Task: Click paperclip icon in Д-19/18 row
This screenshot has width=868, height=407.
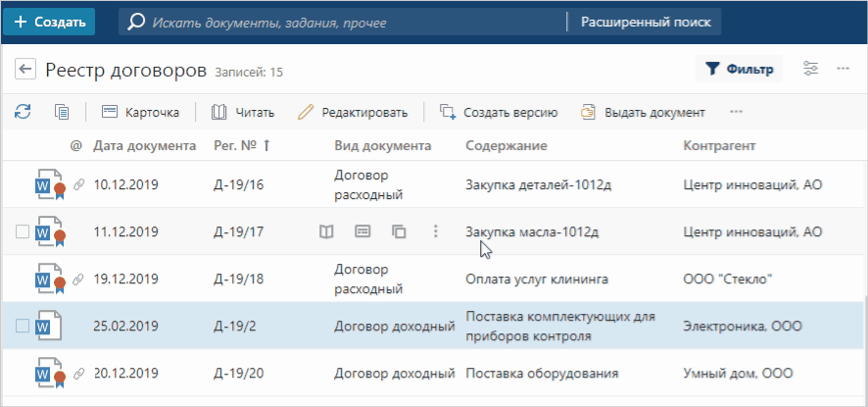Action: 79,280
